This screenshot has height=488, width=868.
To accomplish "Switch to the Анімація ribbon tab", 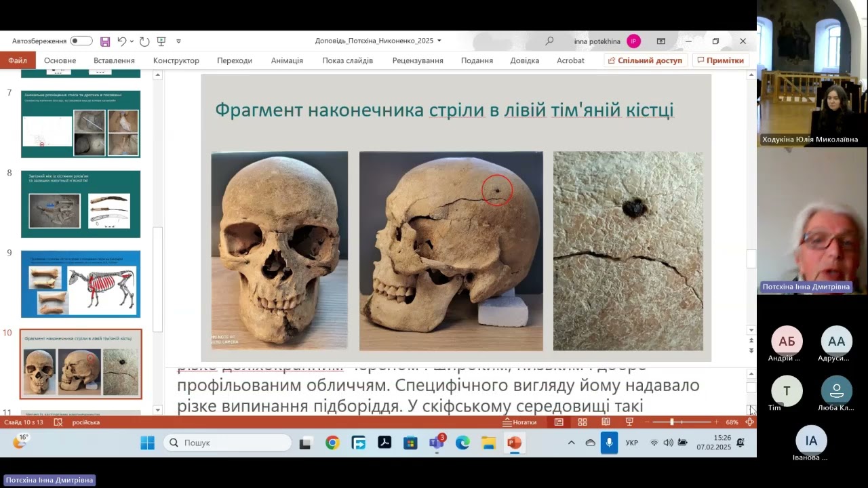I will pos(287,60).
